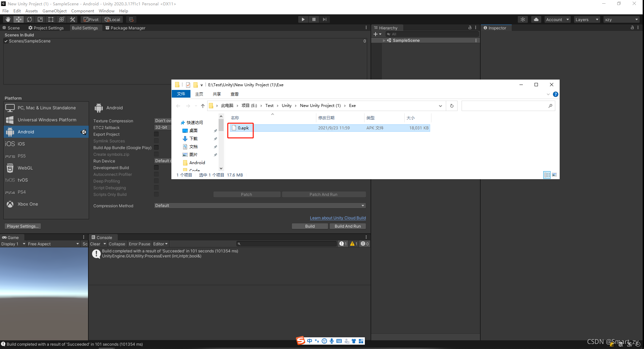Select PC, Mac & Linux Standalone platform
Viewport: 644px width, 349px height.
click(46, 108)
